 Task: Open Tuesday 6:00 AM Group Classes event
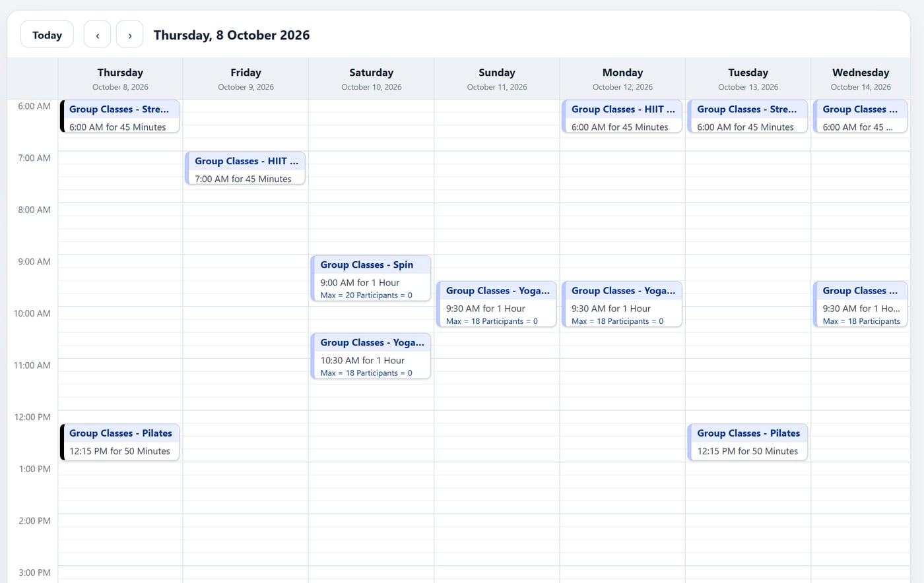(x=748, y=117)
